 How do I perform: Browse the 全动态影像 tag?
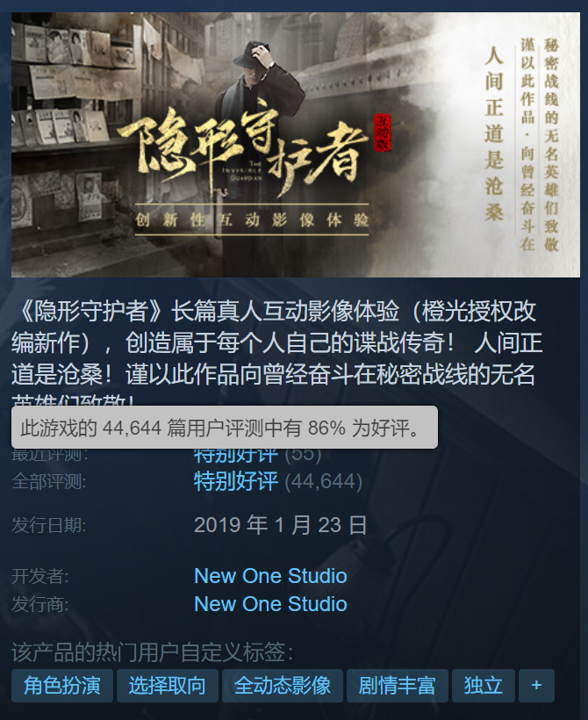click(x=283, y=685)
